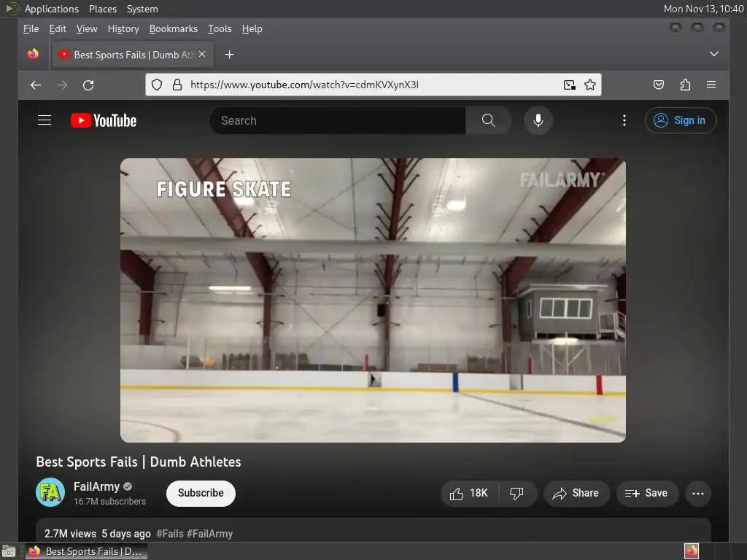Click the search magnifier button
Screen dimensions: 747x560
tap(488, 120)
